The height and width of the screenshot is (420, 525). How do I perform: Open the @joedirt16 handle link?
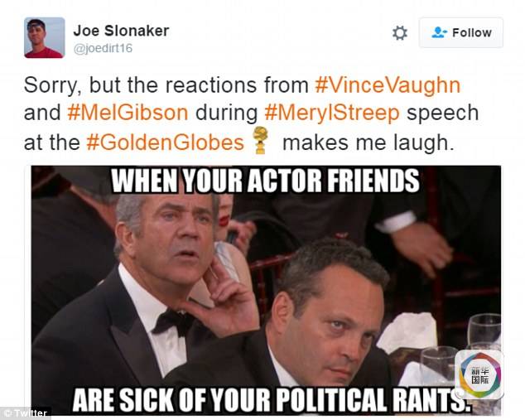(x=104, y=48)
